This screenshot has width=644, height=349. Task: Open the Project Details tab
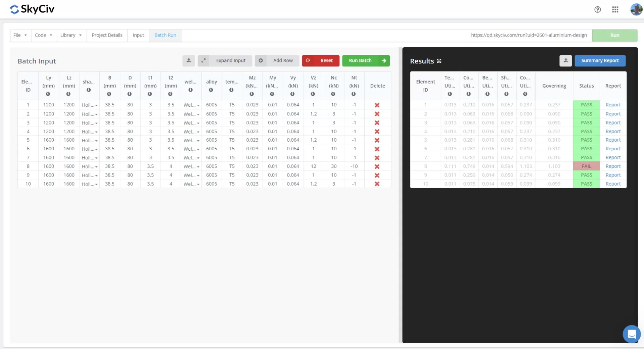tap(107, 35)
